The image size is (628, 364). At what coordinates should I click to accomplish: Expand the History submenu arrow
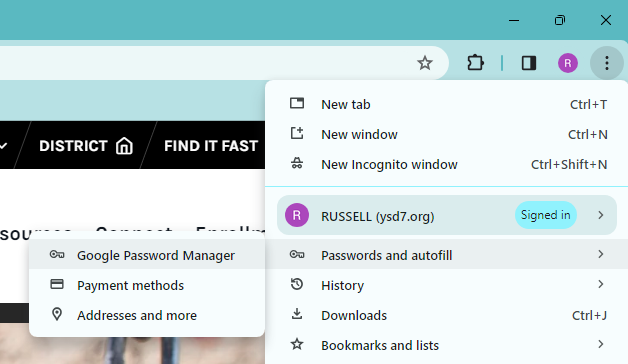(600, 284)
